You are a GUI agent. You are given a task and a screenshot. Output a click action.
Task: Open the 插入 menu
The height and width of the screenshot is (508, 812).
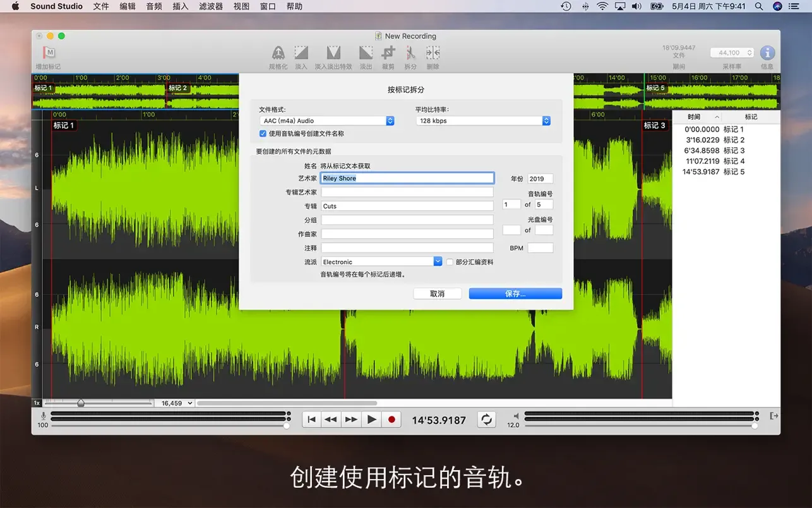181,6
